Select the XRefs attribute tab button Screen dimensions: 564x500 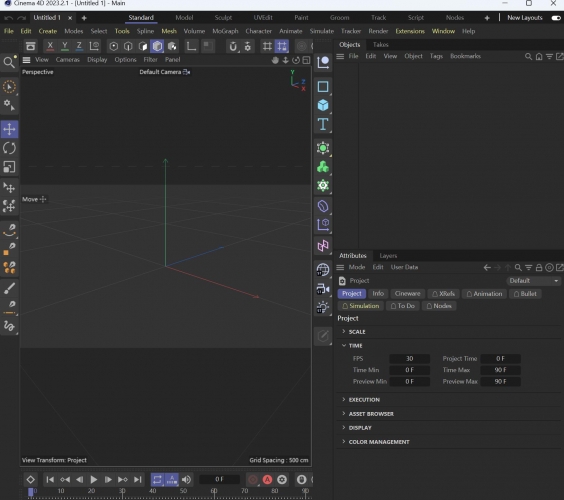(444, 294)
